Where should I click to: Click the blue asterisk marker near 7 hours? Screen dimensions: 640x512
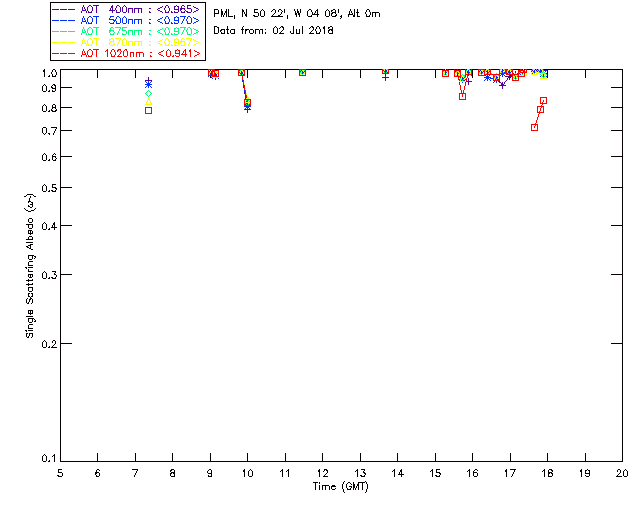[x=149, y=85]
